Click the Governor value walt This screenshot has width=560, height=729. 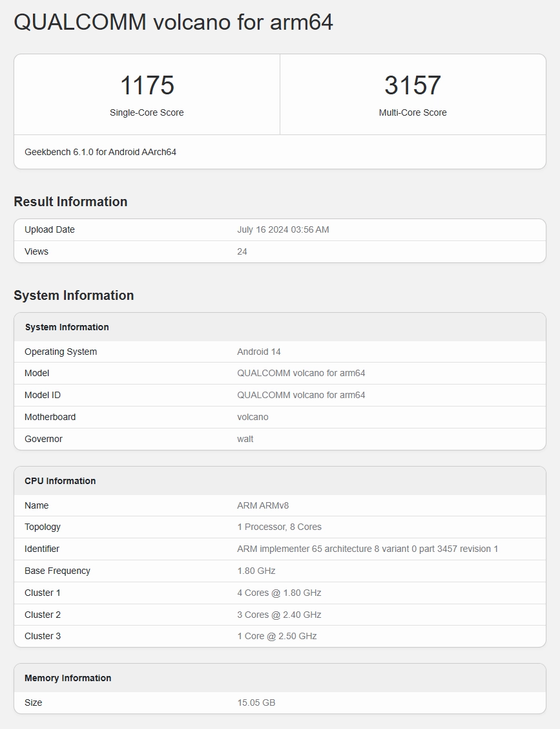click(x=245, y=439)
